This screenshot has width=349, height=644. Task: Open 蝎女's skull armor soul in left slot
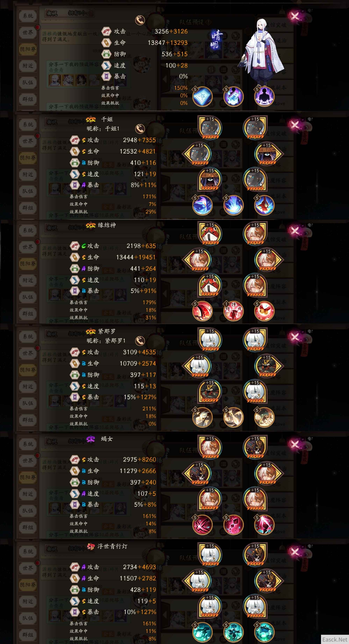198,473
